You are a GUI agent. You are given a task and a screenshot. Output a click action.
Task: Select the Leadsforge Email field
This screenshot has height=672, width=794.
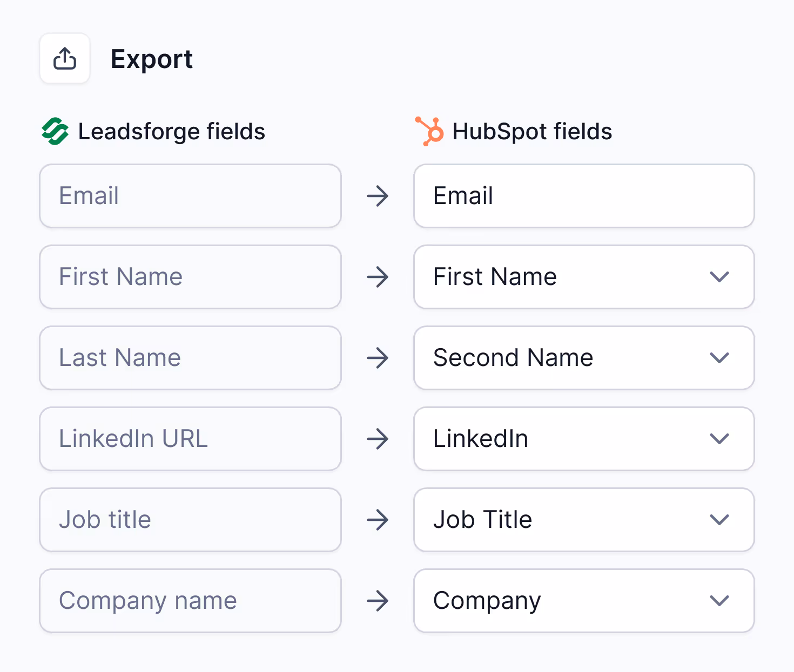pyautogui.click(x=191, y=196)
